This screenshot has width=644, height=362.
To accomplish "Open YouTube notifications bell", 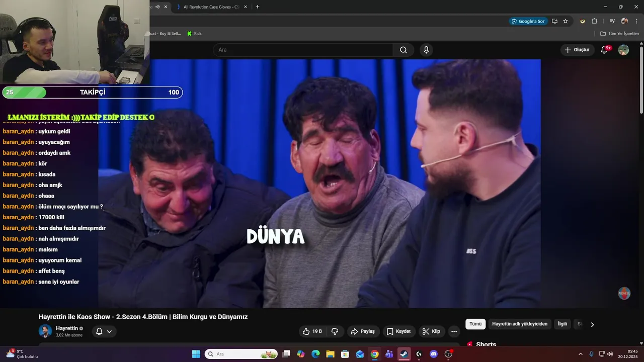I will [x=605, y=50].
